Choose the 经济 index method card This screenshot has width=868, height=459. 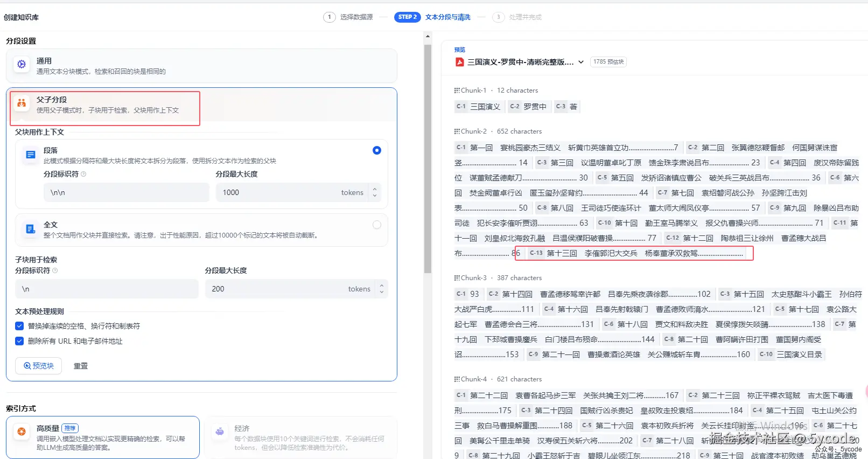[300, 437]
